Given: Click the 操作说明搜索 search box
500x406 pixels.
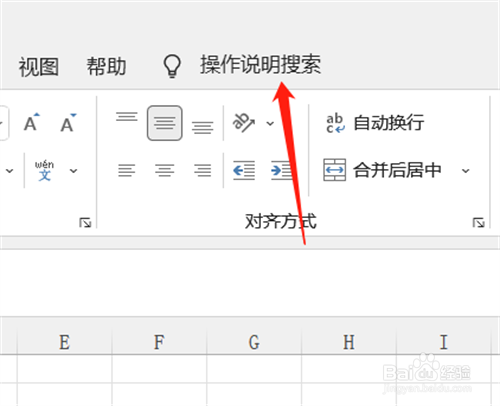Looking at the screenshot, I should pyautogui.click(x=260, y=64).
